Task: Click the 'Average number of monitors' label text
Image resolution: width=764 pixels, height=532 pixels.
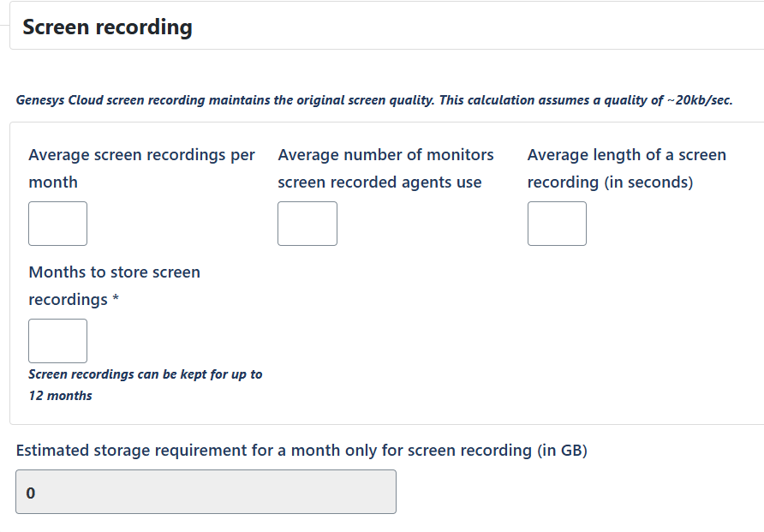Action: (x=385, y=155)
